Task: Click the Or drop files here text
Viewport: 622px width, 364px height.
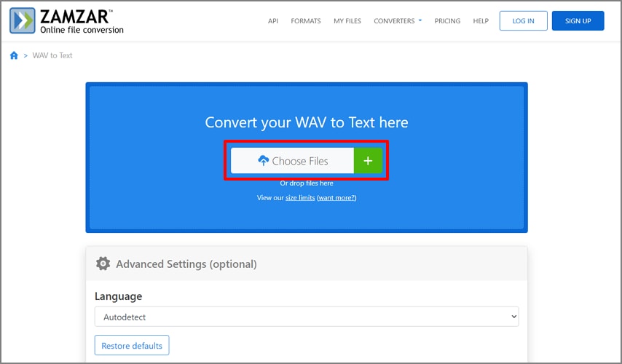Action: (307, 183)
